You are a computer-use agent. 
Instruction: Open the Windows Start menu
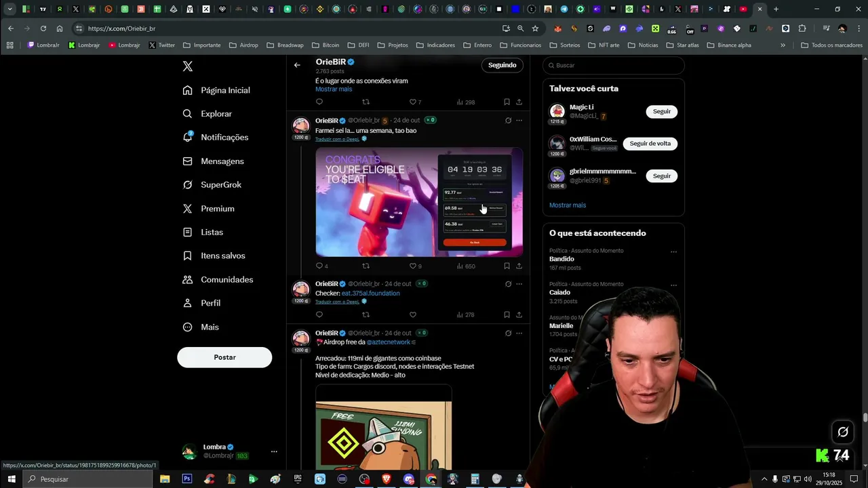11,479
